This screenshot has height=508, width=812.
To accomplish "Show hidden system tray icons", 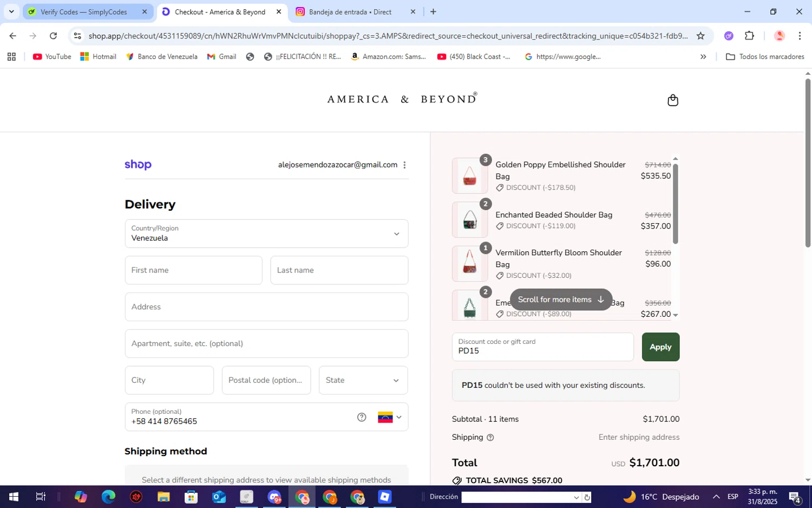I will 716,497.
